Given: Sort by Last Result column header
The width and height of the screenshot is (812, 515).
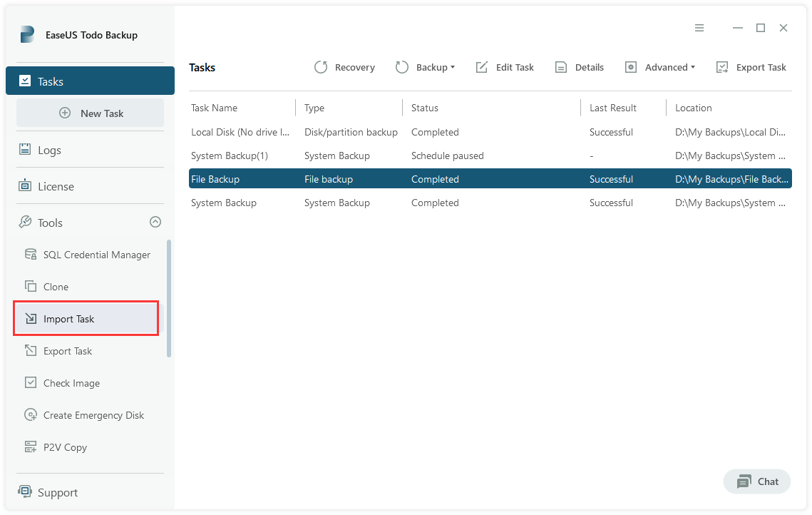Looking at the screenshot, I should tap(613, 108).
